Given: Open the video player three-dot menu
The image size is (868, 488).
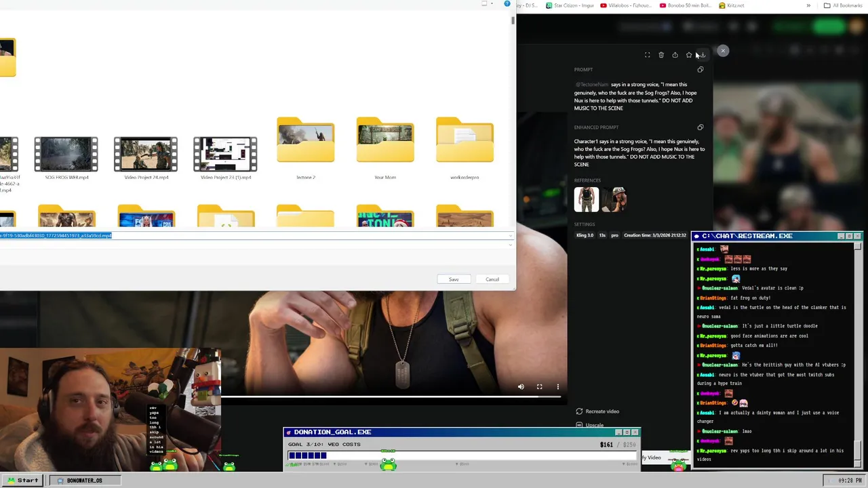Looking at the screenshot, I should [558, 387].
